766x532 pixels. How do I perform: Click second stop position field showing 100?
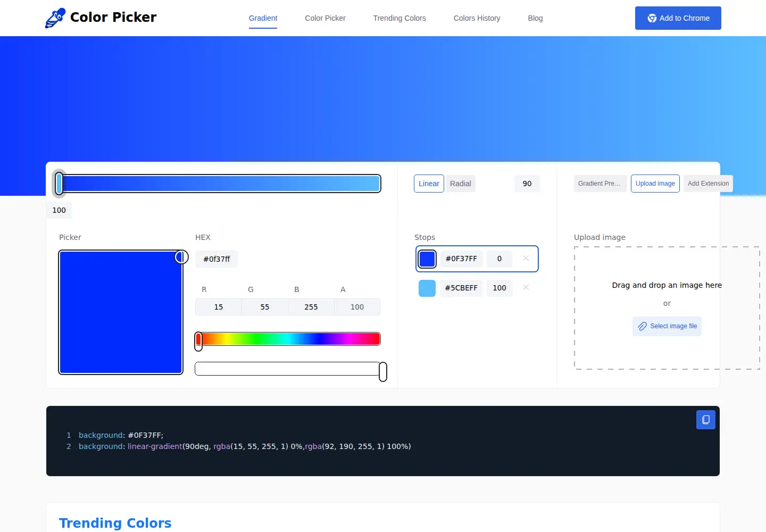tap(499, 288)
